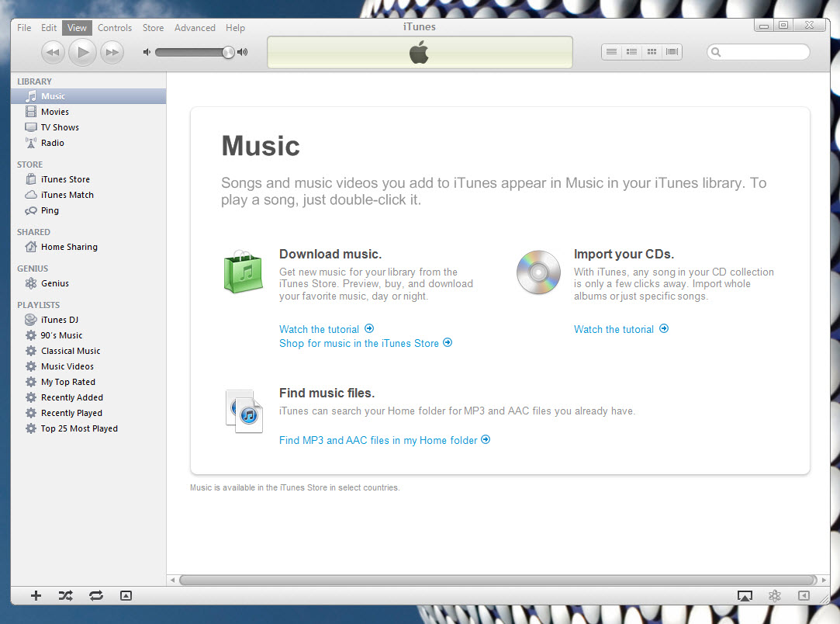This screenshot has width=840, height=624.
Task: Click the horizontal scrollbar
Action: pos(498,580)
